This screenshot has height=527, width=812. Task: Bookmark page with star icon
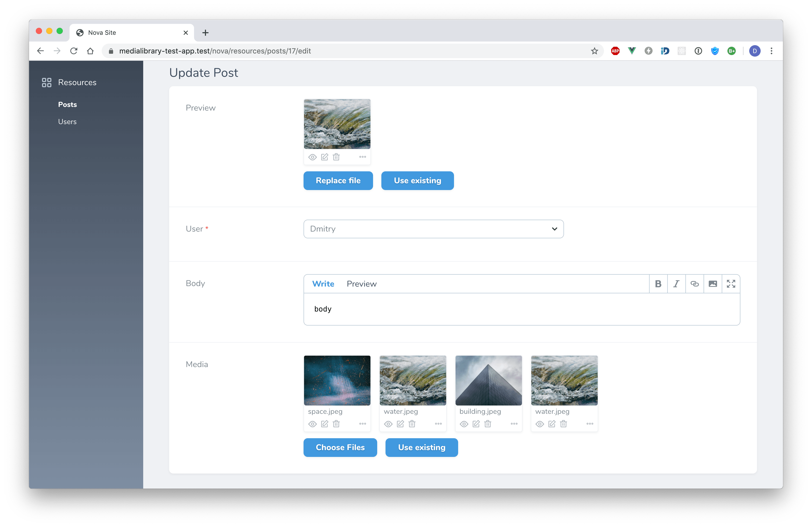point(594,51)
